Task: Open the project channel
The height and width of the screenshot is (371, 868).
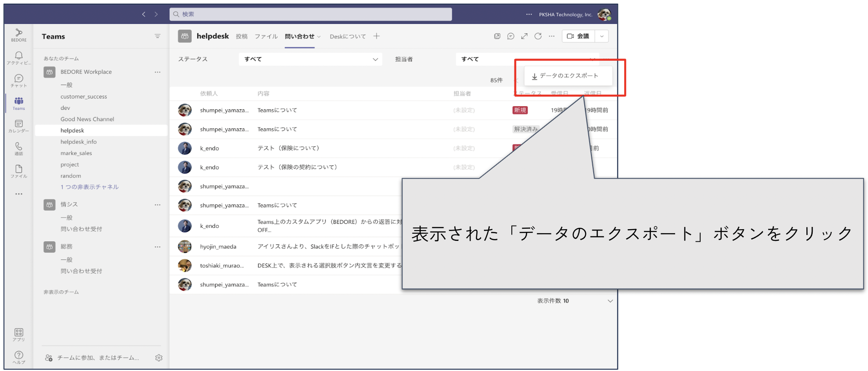Action: [70, 165]
